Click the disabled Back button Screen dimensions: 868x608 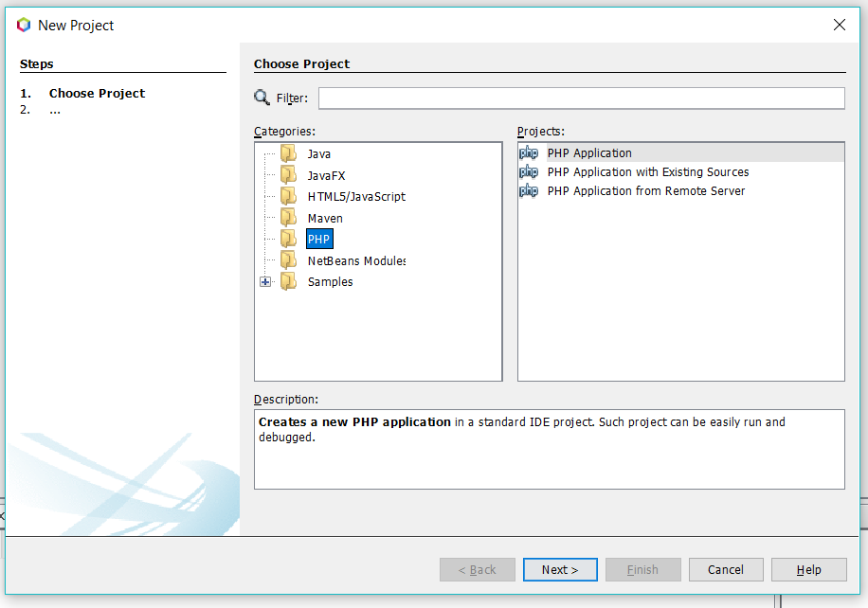(478, 569)
